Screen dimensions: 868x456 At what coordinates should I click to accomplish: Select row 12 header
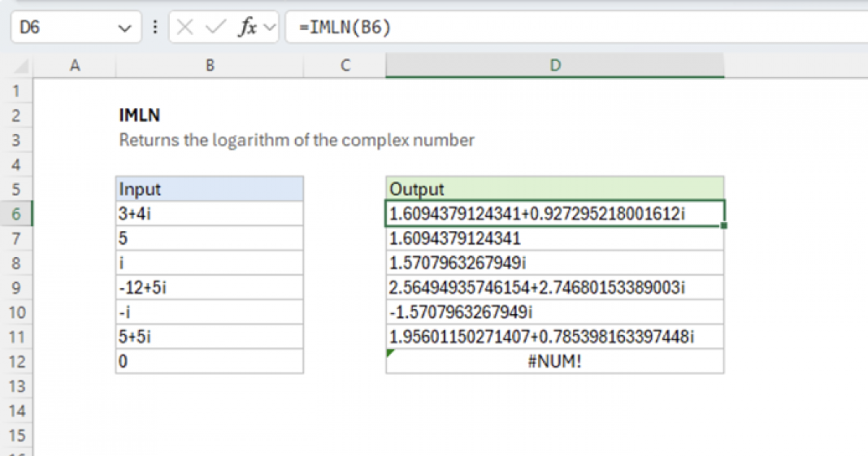(17, 360)
